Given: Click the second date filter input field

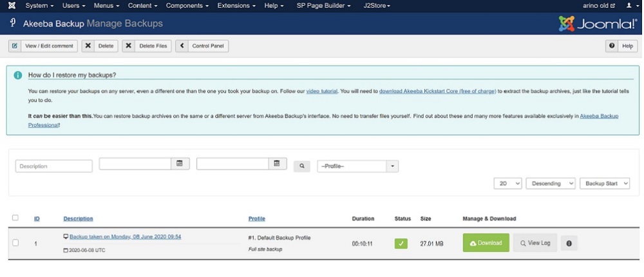Looking at the screenshot, I should pos(233,164).
